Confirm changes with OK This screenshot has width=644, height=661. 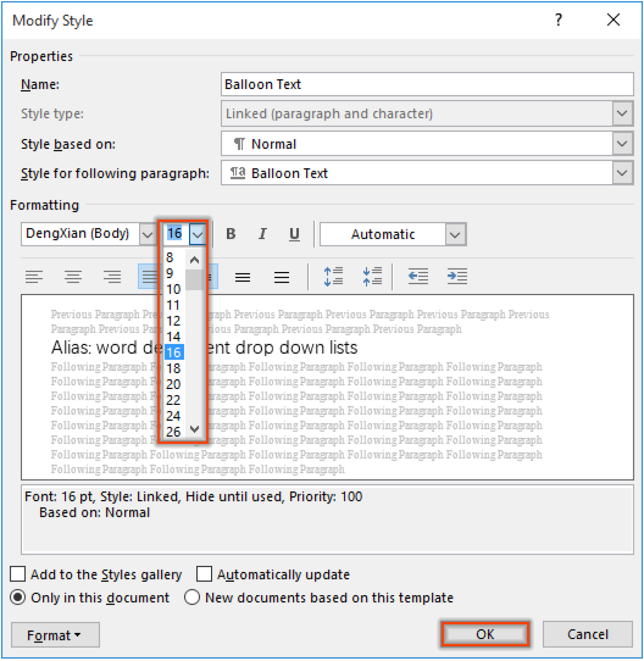[485, 634]
